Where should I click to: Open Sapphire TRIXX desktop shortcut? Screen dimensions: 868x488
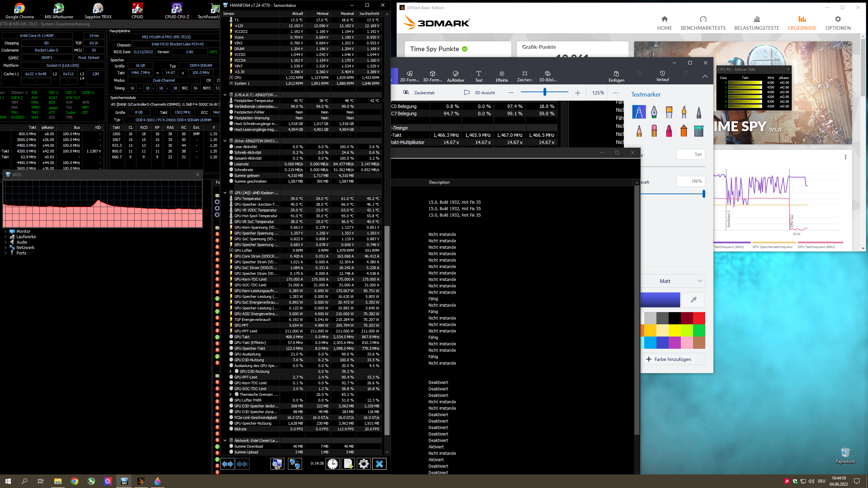(98, 11)
